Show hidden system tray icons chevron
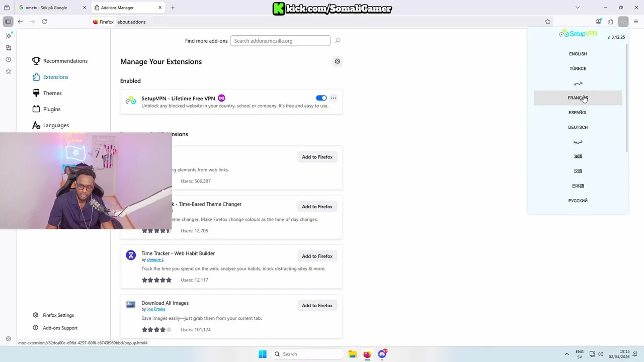 (x=567, y=354)
